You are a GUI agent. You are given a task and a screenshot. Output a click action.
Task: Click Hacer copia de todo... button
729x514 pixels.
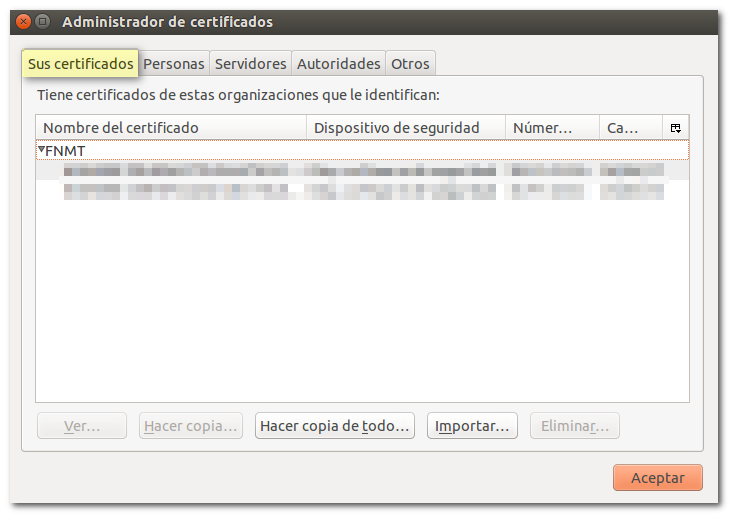pyautogui.click(x=335, y=426)
